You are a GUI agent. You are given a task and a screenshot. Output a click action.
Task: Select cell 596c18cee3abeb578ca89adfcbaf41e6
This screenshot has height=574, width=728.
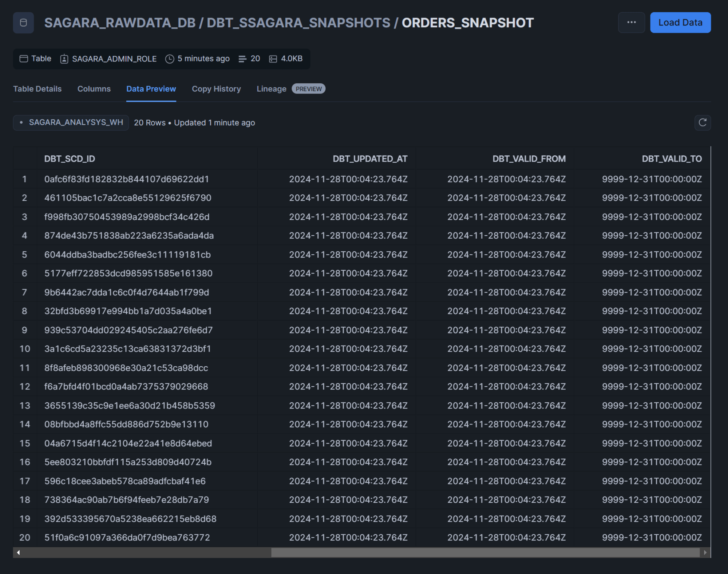tap(147, 481)
